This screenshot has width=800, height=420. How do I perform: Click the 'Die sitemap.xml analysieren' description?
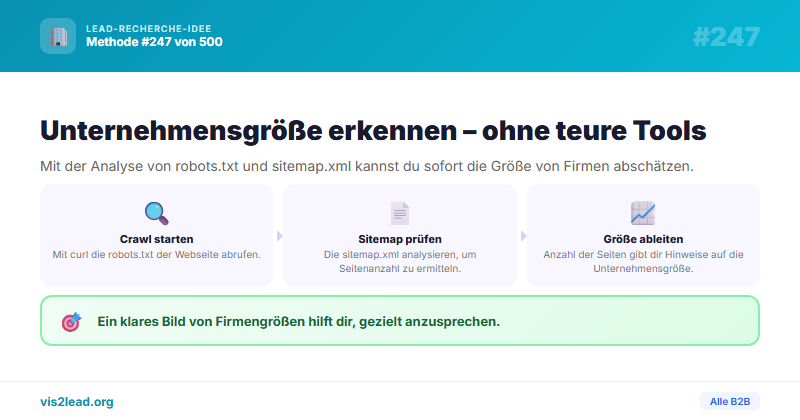coord(399,261)
